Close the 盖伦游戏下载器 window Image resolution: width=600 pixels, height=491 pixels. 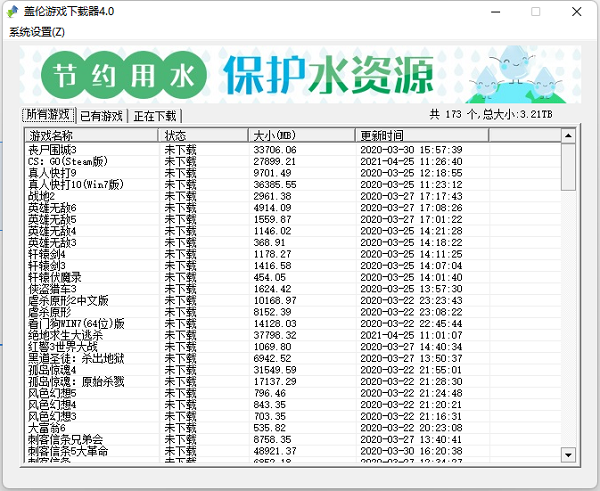(x=577, y=12)
